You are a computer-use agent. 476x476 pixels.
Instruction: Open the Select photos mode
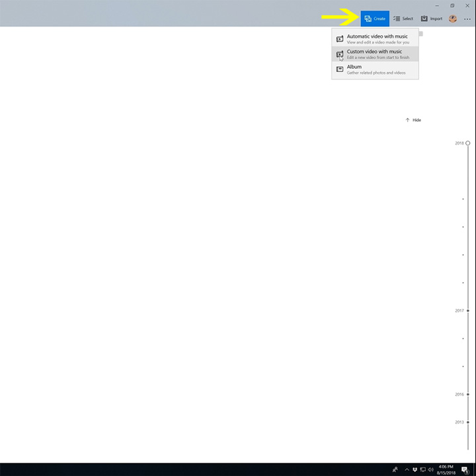click(x=403, y=19)
